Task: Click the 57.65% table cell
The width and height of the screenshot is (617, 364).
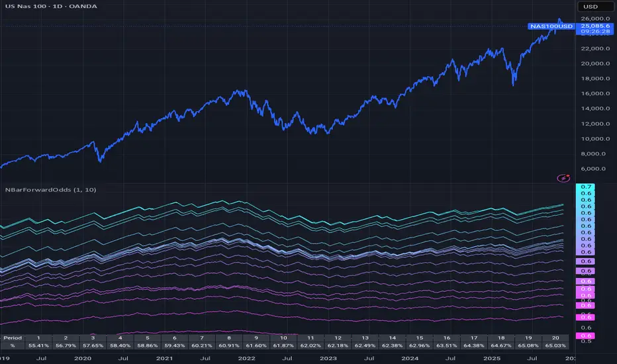Action: coord(93,345)
